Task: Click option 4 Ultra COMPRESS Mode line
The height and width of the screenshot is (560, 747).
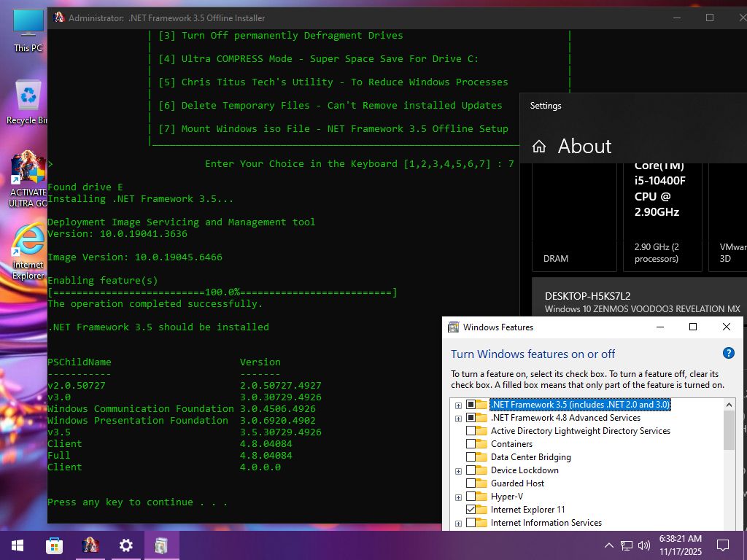Action: tap(318, 58)
